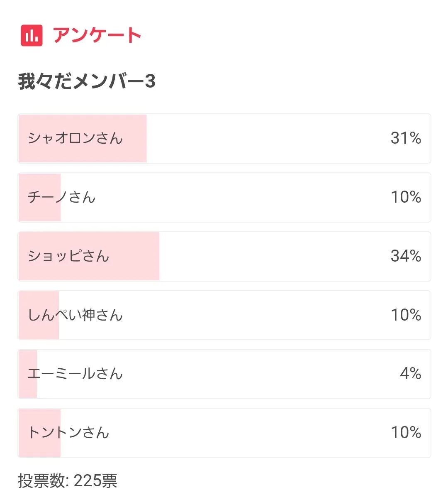Click the 31% result for シャオロンさん
448x490 pixels.
click(x=406, y=138)
